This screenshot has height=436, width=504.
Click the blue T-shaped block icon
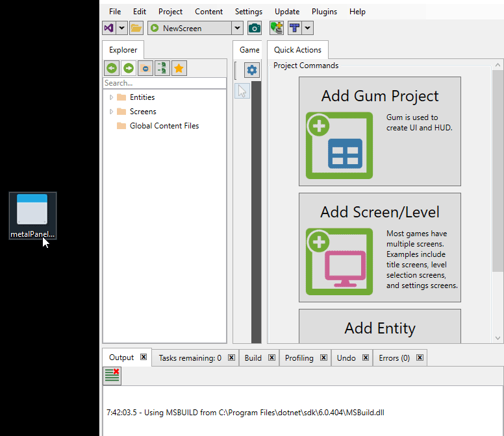click(295, 28)
